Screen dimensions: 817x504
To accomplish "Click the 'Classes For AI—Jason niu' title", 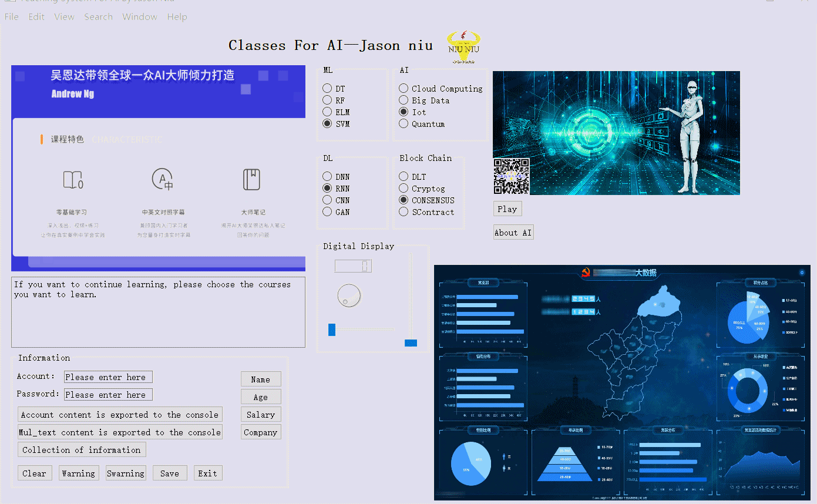I will (x=331, y=46).
